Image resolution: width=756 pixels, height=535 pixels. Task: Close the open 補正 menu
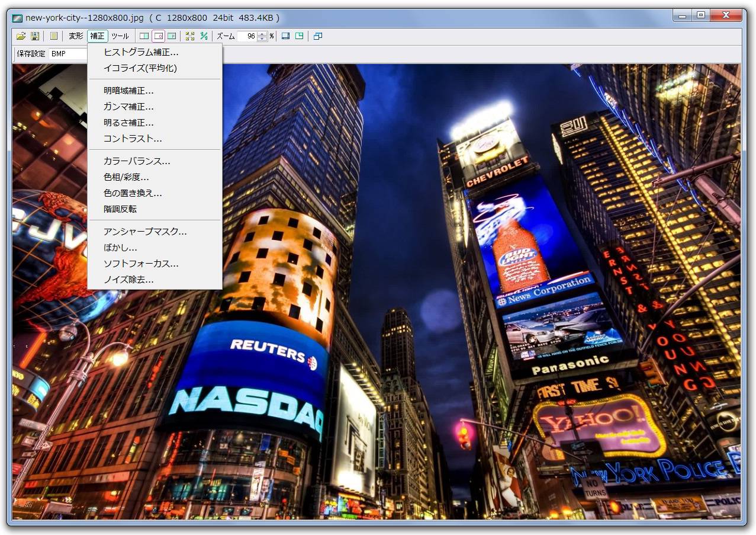click(x=98, y=36)
